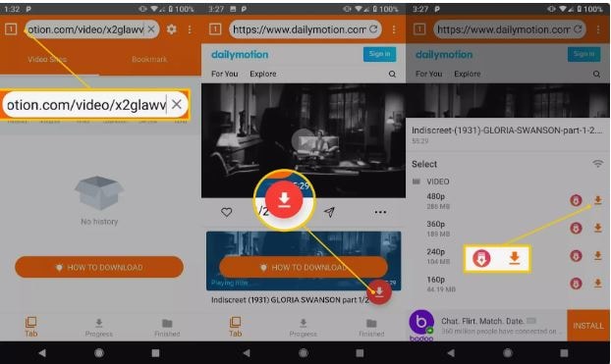Open tab switcher icon on left phone screen
This screenshot has height=364, width=611.
[11, 28]
